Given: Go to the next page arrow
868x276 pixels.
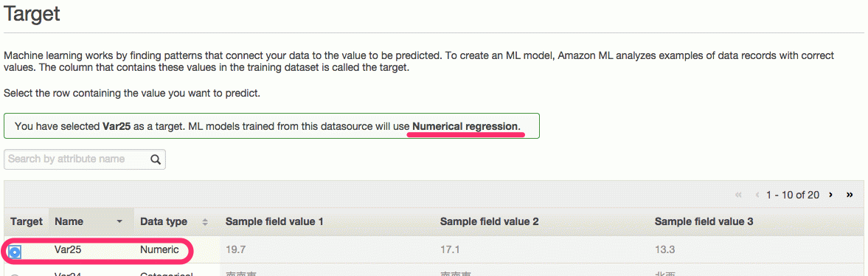Looking at the screenshot, I should [x=831, y=195].
